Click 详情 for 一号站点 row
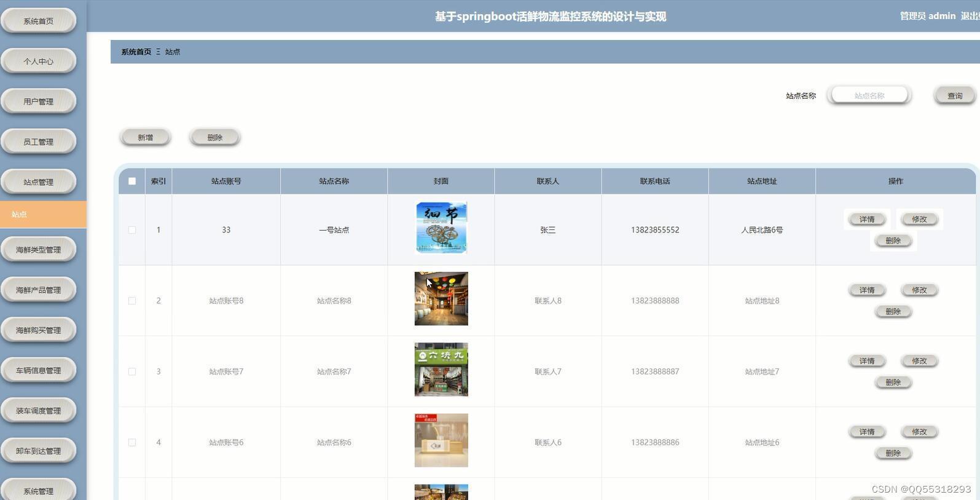Viewport: 980px width, 500px height. [x=867, y=219]
